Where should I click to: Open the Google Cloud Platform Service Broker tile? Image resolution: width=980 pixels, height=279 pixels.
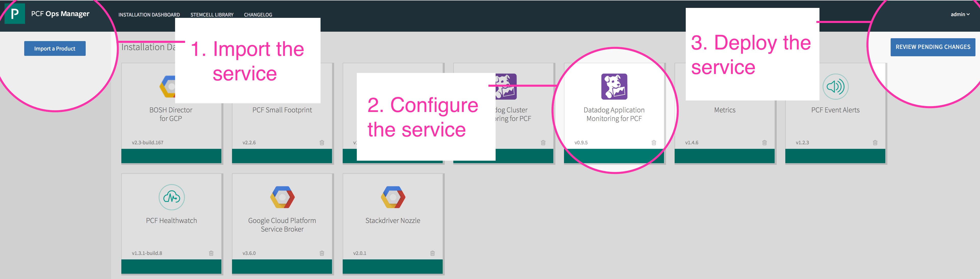click(282, 224)
